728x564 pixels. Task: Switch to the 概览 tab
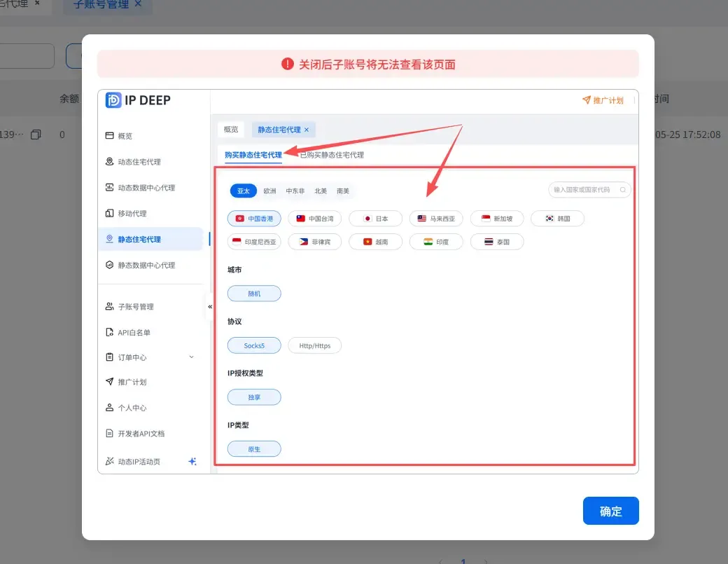click(231, 130)
